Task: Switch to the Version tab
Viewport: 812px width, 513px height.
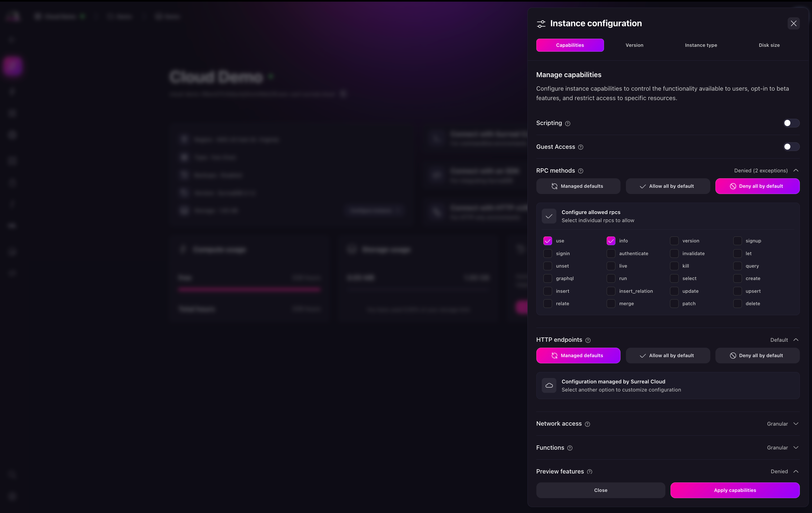Action: [634, 45]
